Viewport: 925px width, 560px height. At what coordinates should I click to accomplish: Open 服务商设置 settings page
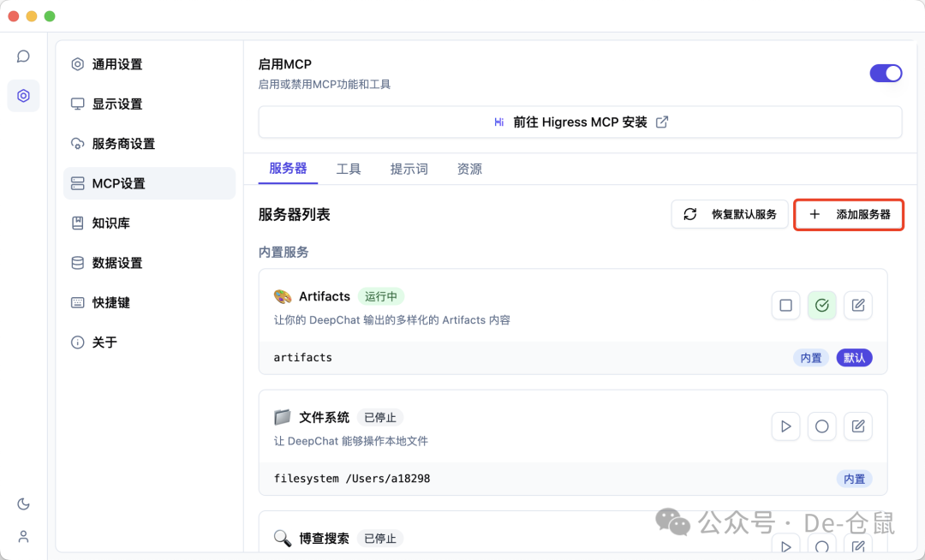click(x=123, y=144)
